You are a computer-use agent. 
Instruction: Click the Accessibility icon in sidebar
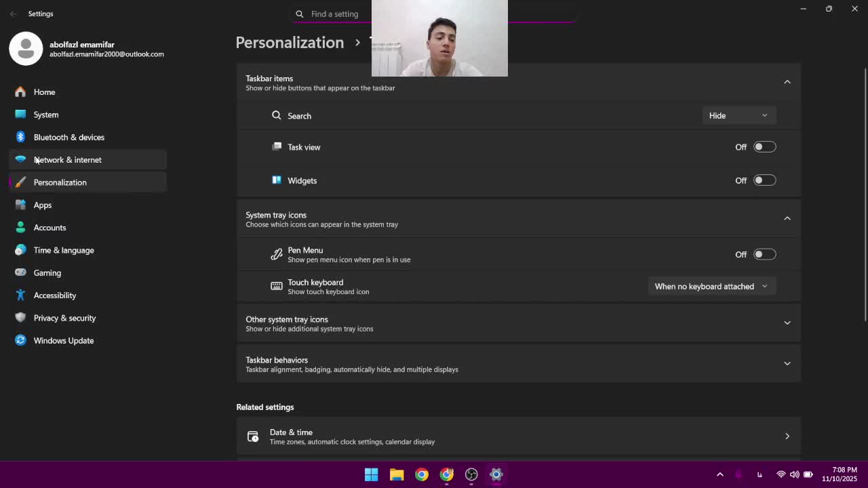(20, 296)
